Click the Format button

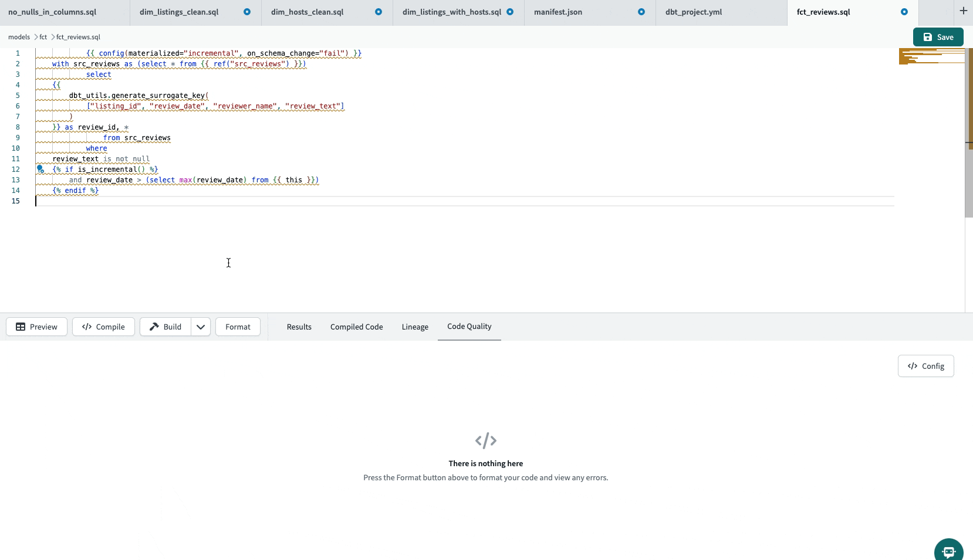pyautogui.click(x=237, y=327)
